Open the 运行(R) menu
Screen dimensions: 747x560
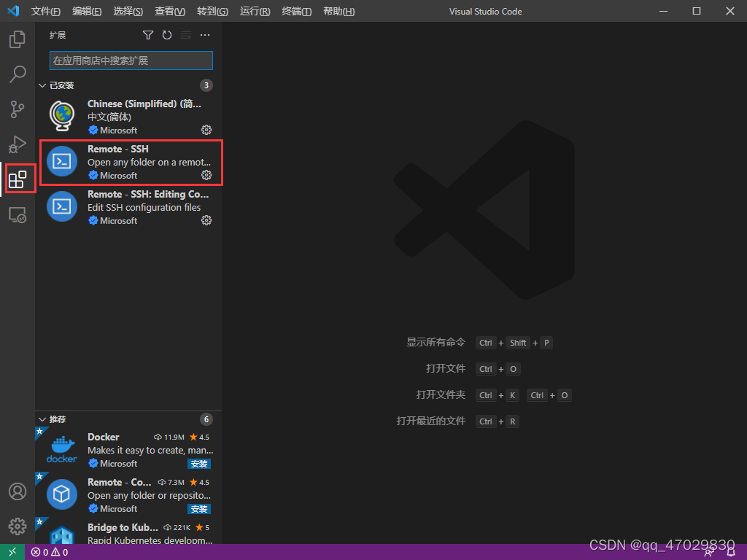pos(255,11)
